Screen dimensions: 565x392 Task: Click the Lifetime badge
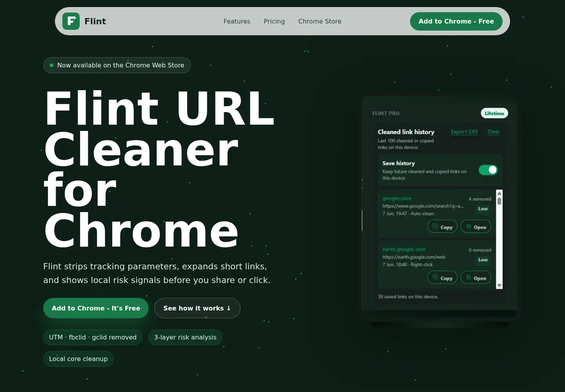point(494,113)
